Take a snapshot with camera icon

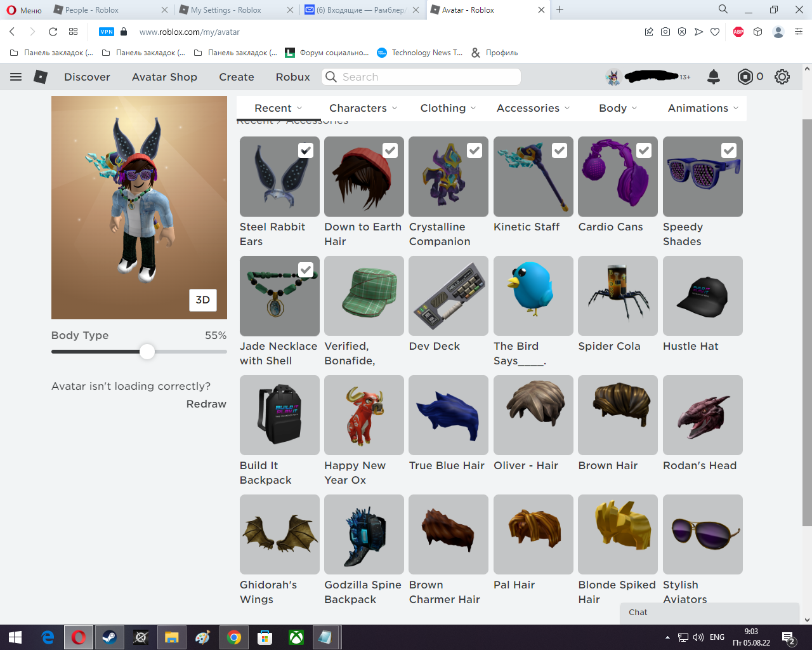click(x=665, y=32)
